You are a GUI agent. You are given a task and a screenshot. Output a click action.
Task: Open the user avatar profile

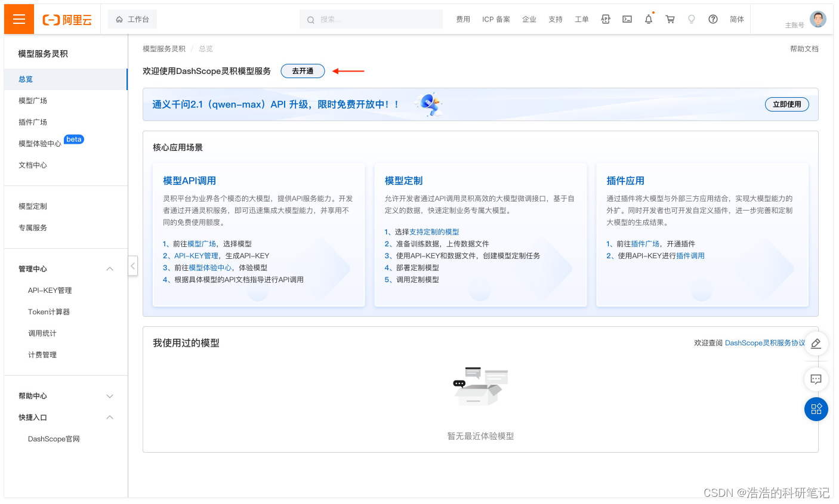(818, 18)
